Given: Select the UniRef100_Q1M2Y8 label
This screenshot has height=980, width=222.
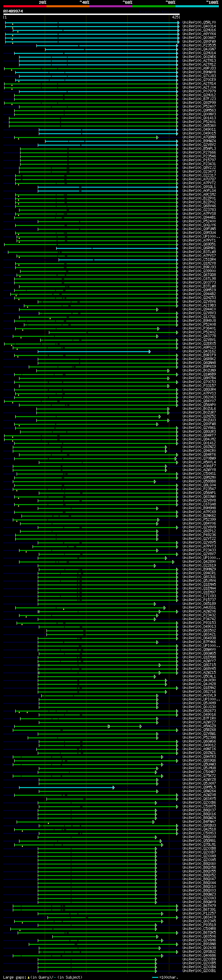Looking at the screenshot, I should [199, 264].
